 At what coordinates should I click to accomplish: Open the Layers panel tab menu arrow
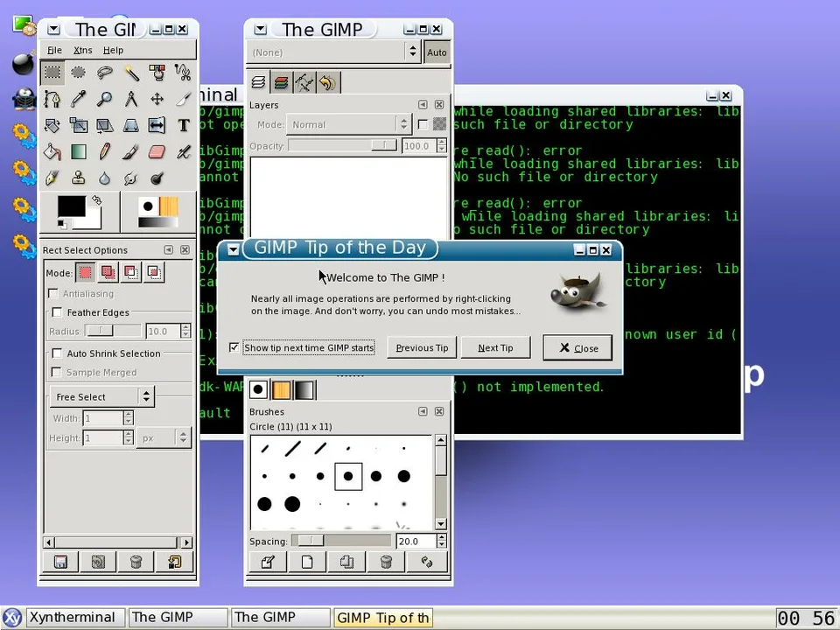pyautogui.click(x=423, y=104)
